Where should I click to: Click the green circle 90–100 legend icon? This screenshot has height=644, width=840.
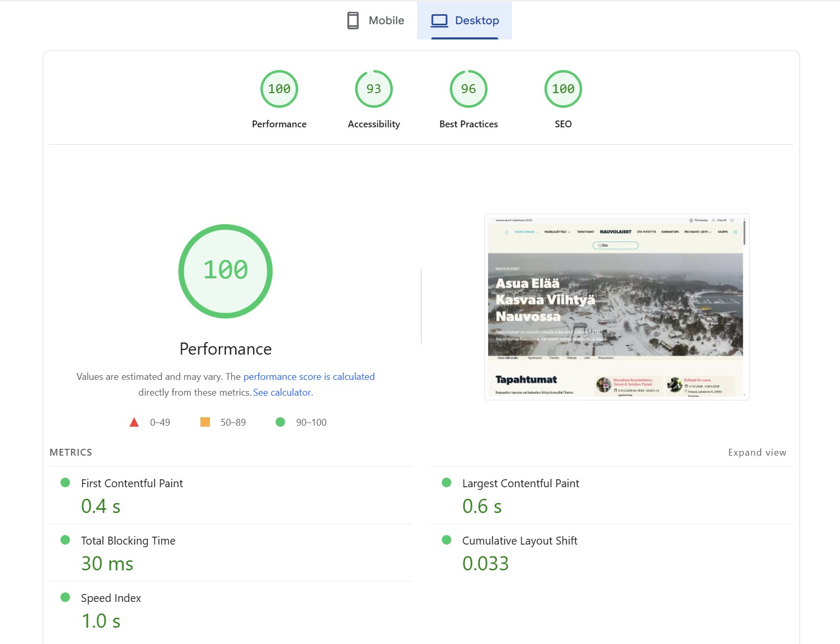pos(280,422)
